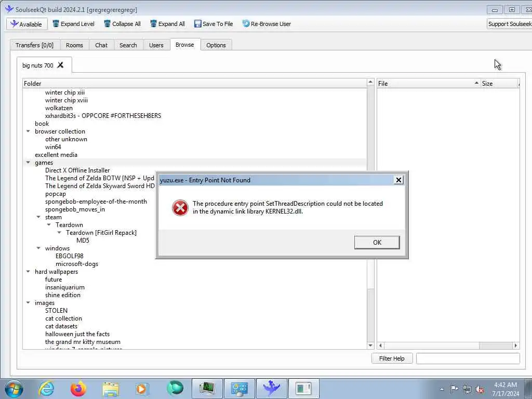Image resolution: width=532 pixels, height=399 pixels.
Task: Click Expand All in the toolbar
Action: point(168,24)
